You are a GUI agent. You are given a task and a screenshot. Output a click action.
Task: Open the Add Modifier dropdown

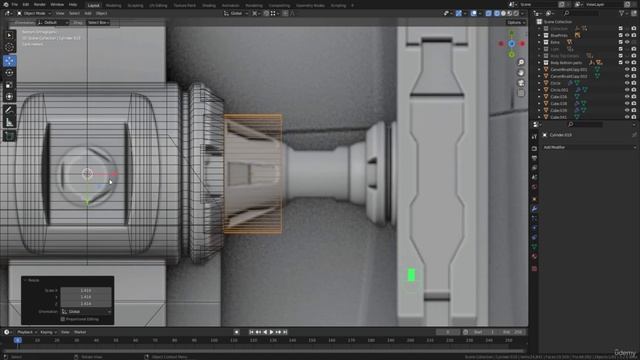589,147
